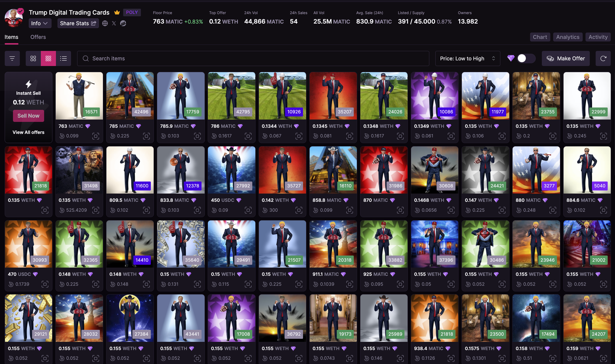Viewport: 615px width, 364px height.
Task: Expand the Info dropdown
Action: (40, 23)
